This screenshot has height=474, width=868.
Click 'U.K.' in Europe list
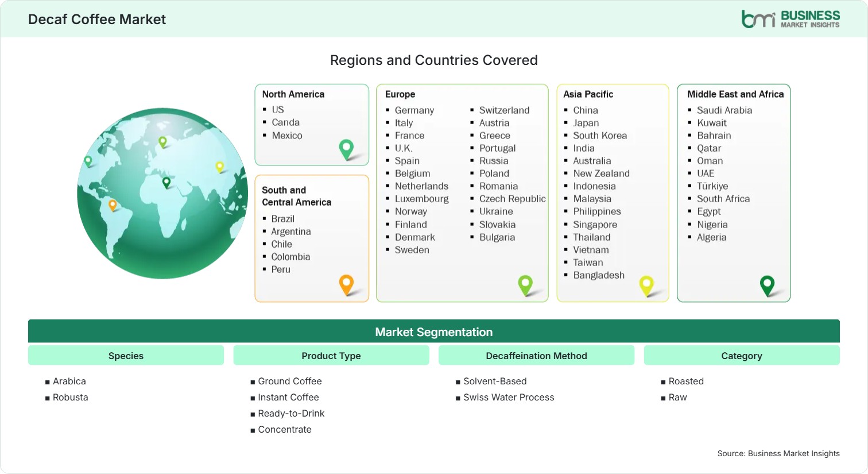coord(404,148)
